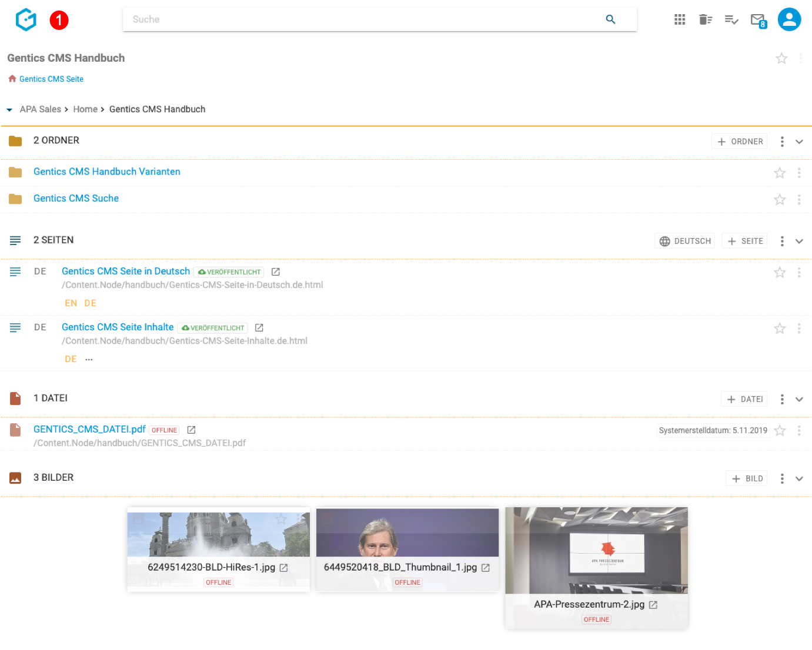The width and height of the screenshot is (812, 650).
Task: Open menu for Gentics CMS Suche row
Action: (x=799, y=200)
